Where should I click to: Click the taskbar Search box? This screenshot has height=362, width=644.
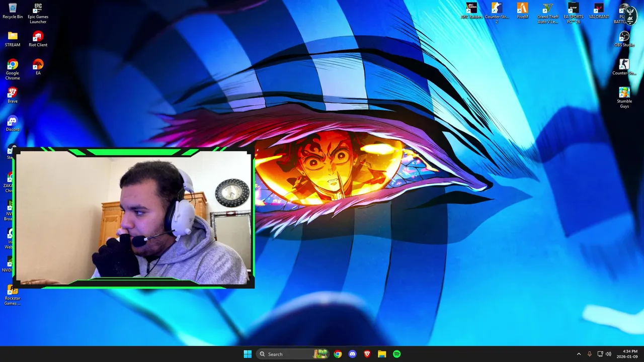293,354
